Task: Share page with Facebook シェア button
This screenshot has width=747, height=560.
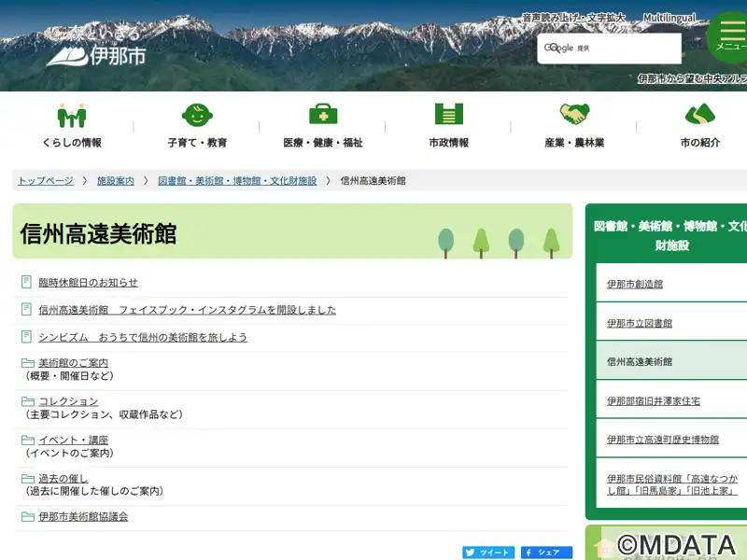Action: click(x=546, y=553)
